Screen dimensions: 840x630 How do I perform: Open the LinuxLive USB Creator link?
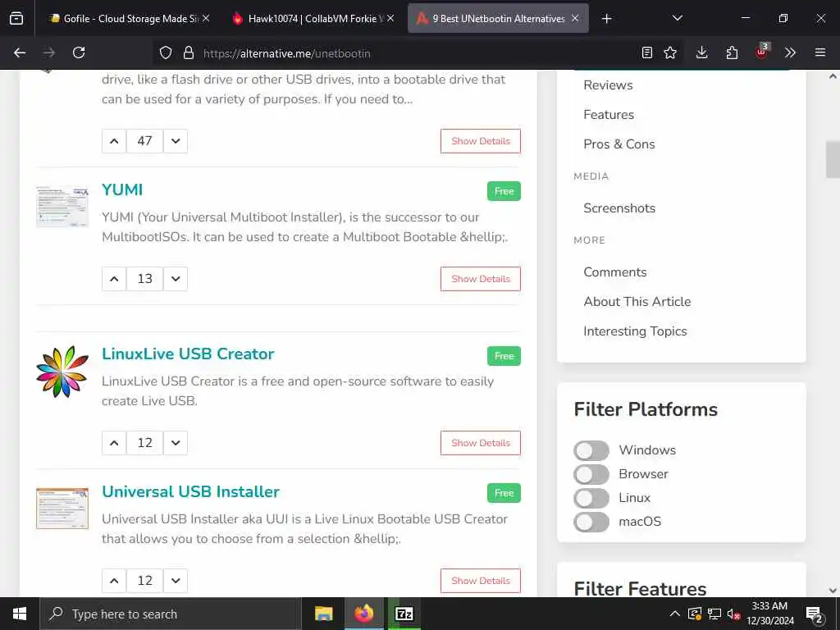click(188, 354)
